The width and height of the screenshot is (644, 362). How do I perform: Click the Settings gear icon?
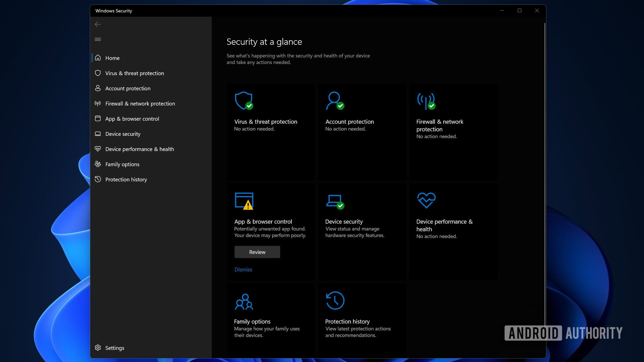point(98,348)
